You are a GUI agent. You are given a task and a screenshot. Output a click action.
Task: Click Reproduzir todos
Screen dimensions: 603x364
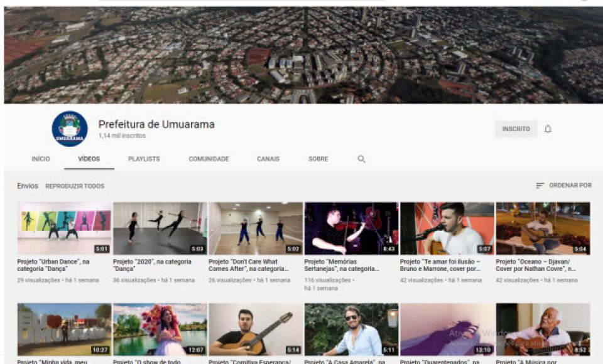pos(75,186)
